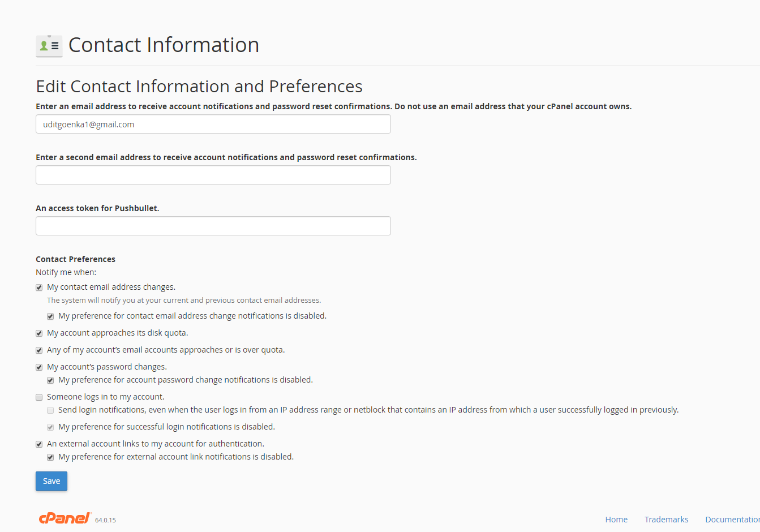Image resolution: width=760 pixels, height=532 pixels.
Task: Uncheck 'My account's password changes' checkbox
Action: [x=39, y=367]
